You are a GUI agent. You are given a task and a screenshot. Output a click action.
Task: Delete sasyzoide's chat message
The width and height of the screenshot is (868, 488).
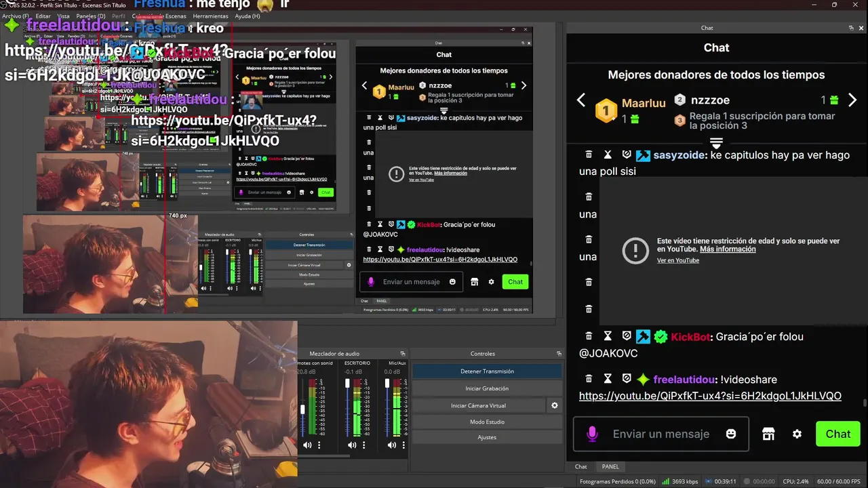point(589,155)
